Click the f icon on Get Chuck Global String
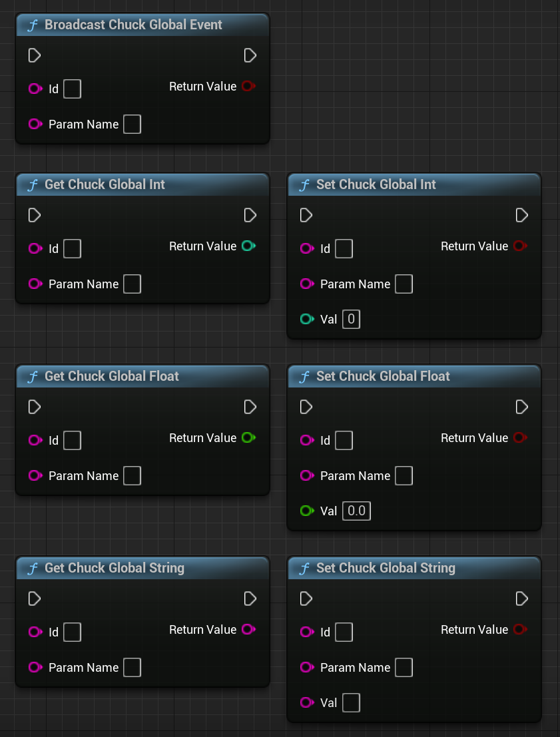The width and height of the screenshot is (560, 737). (x=35, y=568)
